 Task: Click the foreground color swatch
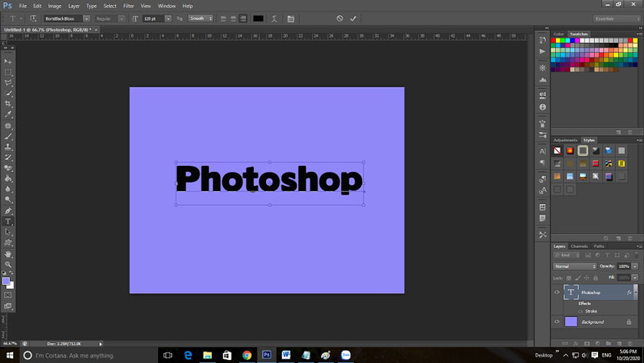(6, 281)
